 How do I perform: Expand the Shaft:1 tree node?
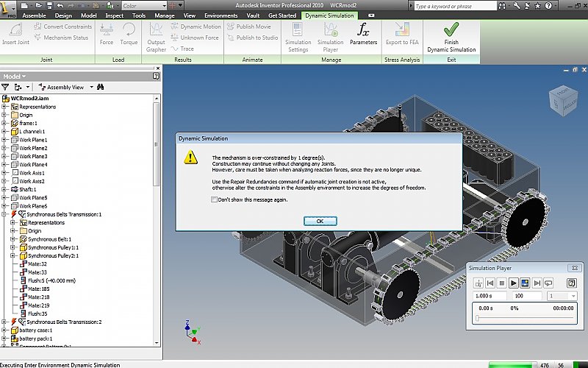[4, 189]
